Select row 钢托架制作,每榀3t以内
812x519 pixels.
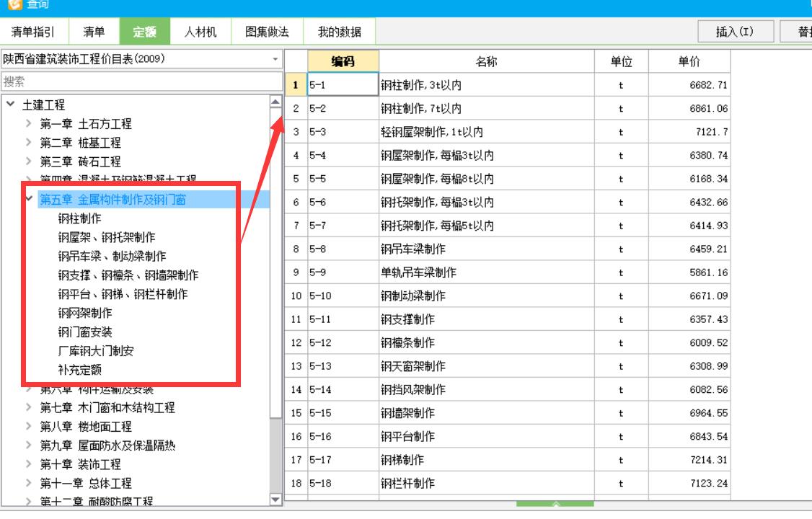pyautogui.click(x=508, y=203)
